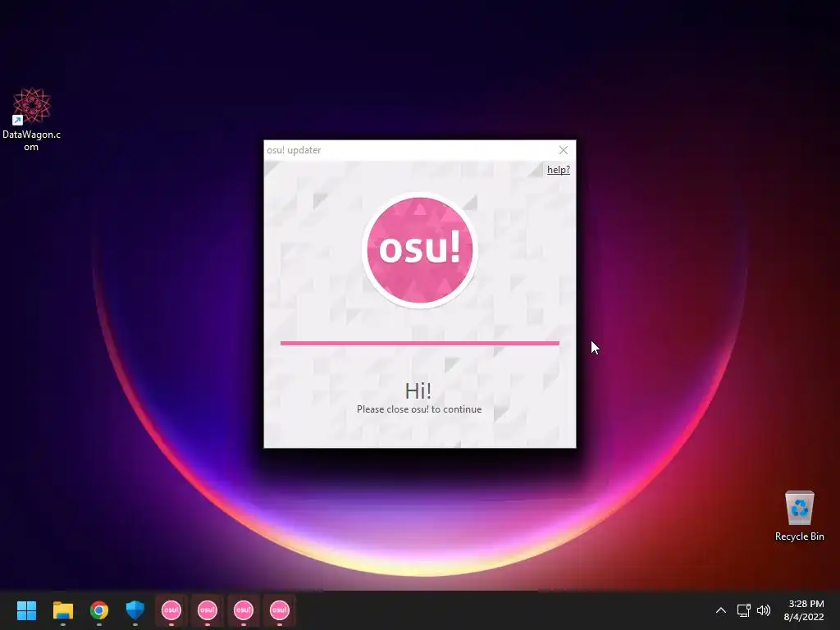Screen dimensions: 840x630
Task: Launch Google Chrome from the taskbar
Action: [x=99, y=610]
